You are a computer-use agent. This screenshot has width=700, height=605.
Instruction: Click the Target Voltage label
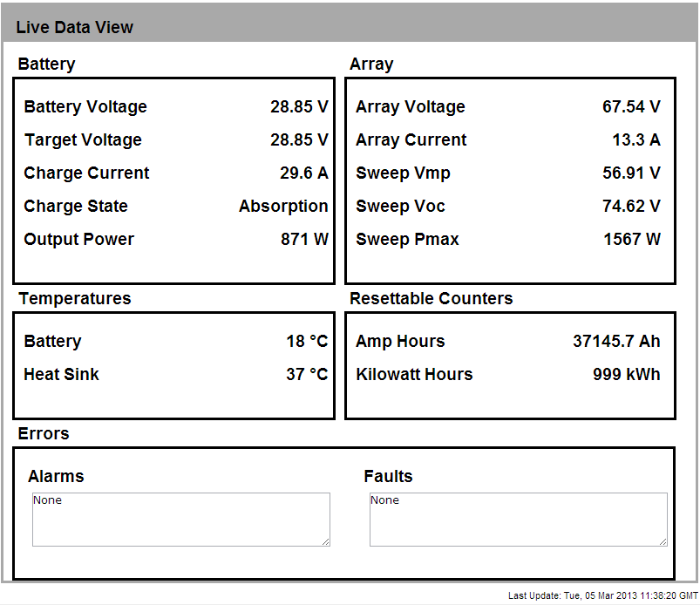pyautogui.click(x=83, y=140)
